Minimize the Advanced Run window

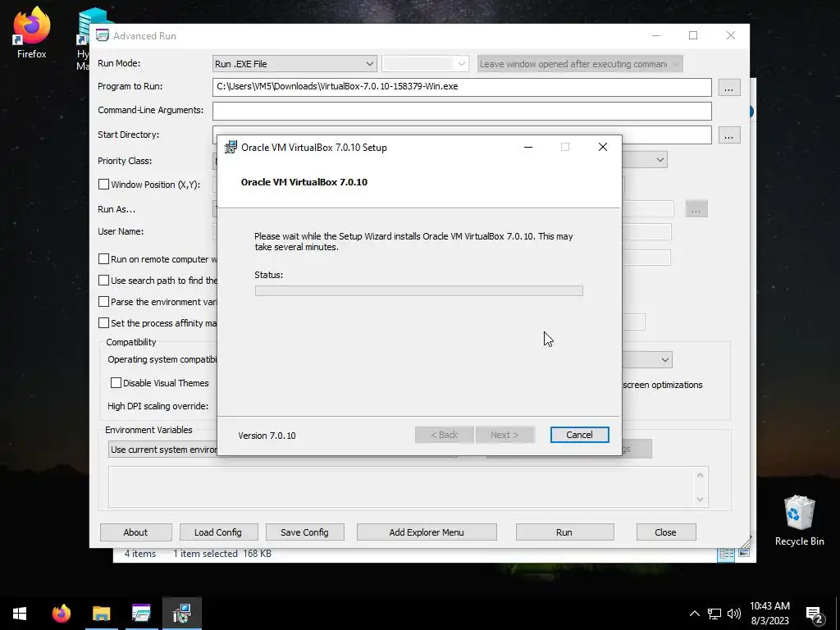click(x=656, y=35)
